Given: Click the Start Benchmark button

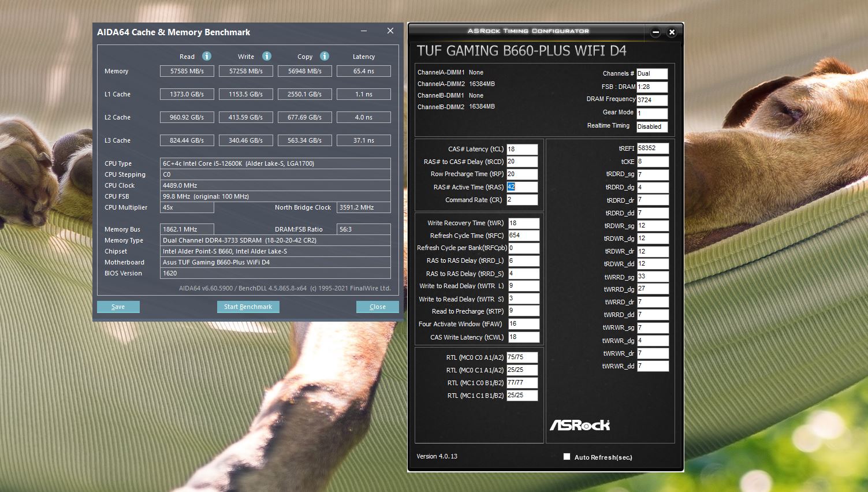Looking at the screenshot, I should tap(248, 307).
